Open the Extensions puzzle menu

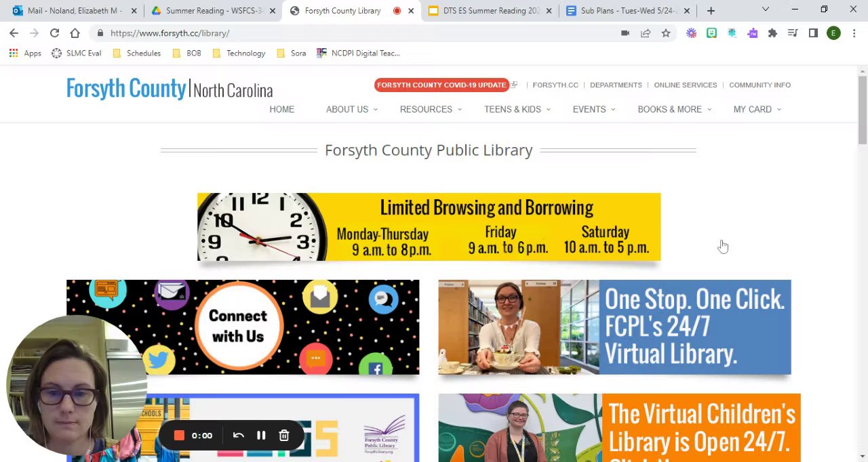point(772,33)
